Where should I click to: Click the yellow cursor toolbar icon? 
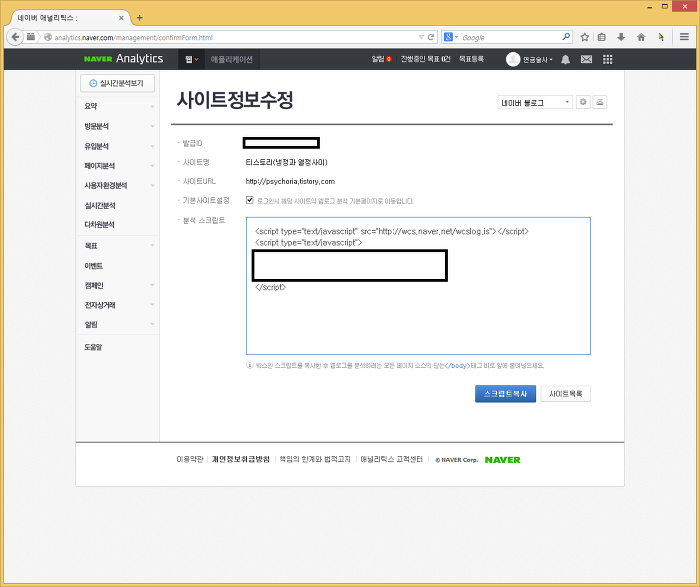[x=661, y=37]
